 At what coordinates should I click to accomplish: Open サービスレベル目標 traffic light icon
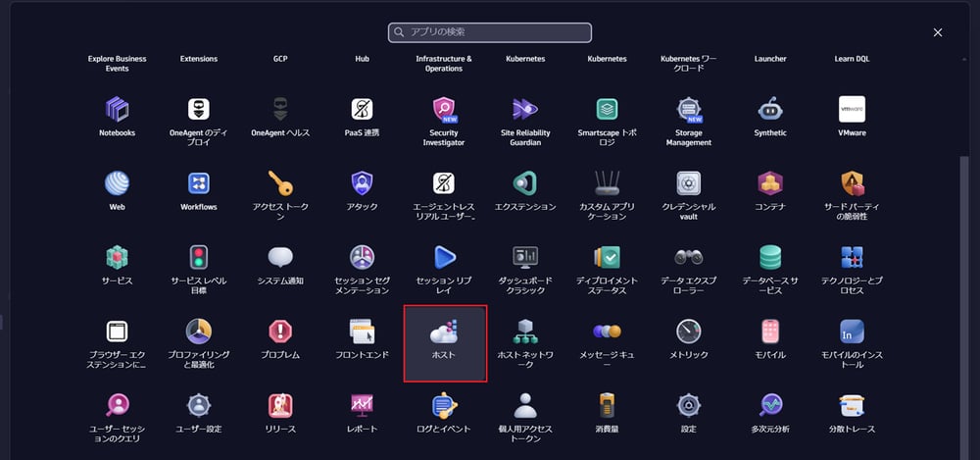coord(199,257)
